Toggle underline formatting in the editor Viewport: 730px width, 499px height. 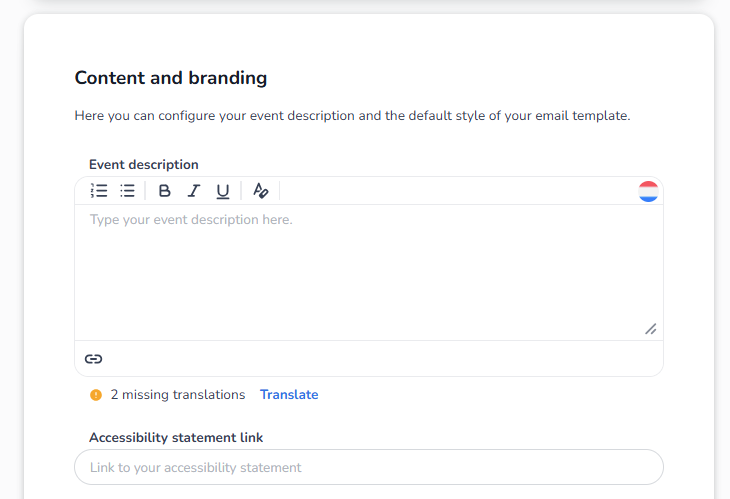(x=223, y=191)
